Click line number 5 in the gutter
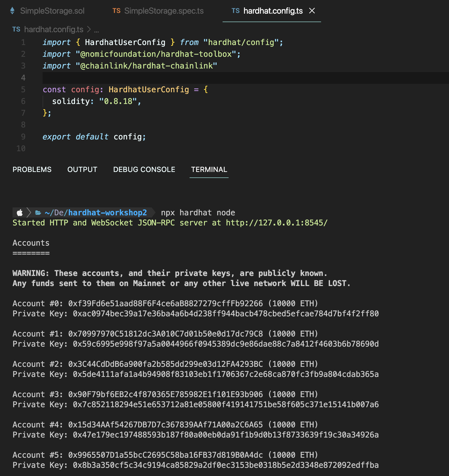Screen dimensions: 449x476 click(23, 90)
